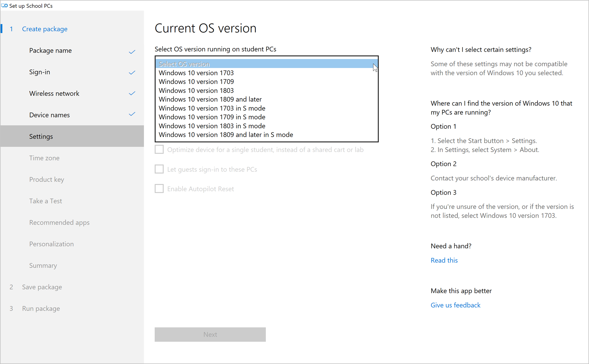Click the Device names completed checkmark
Screen dimensions: 589x364
click(132, 114)
